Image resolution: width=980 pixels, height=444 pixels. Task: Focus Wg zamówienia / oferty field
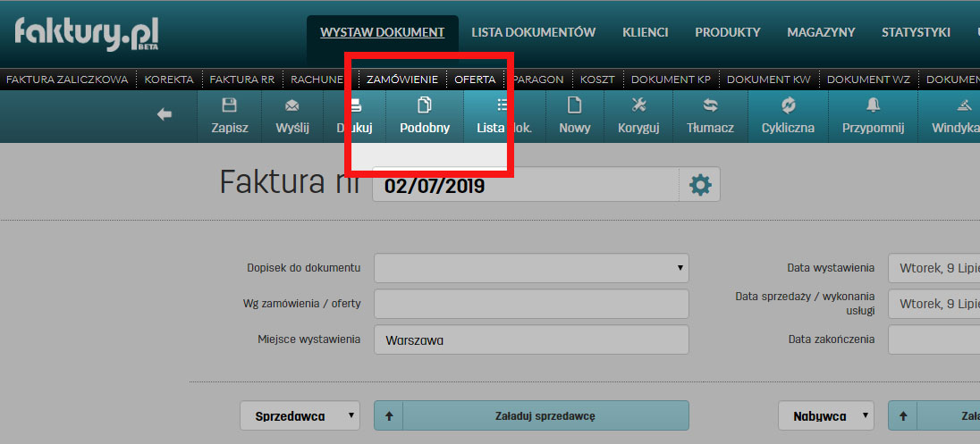coord(531,304)
